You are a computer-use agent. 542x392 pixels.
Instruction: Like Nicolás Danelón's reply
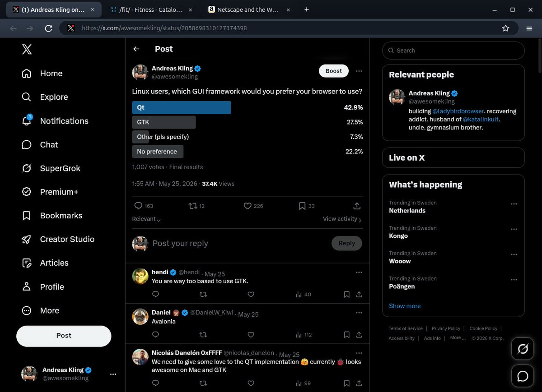[251, 383]
